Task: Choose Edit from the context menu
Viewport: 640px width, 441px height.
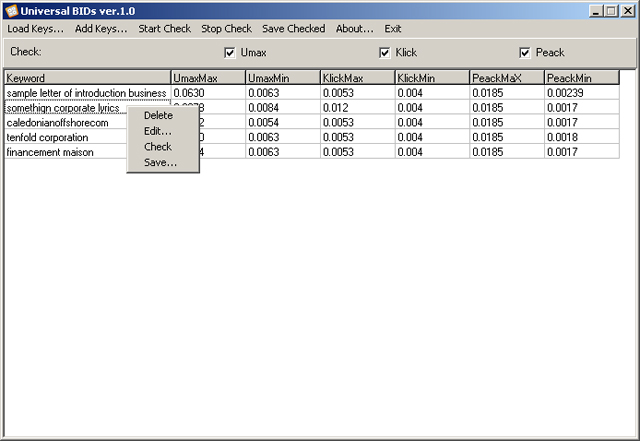Action: tap(158, 131)
